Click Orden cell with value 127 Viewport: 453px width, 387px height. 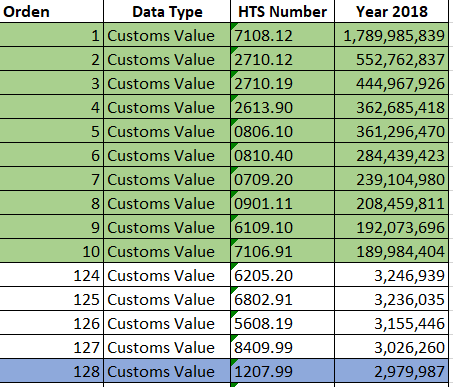(51, 347)
